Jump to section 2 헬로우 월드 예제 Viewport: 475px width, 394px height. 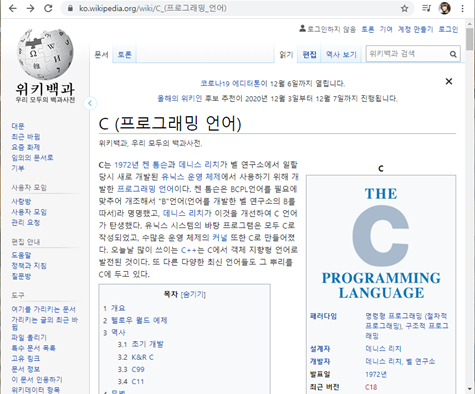(x=135, y=320)
